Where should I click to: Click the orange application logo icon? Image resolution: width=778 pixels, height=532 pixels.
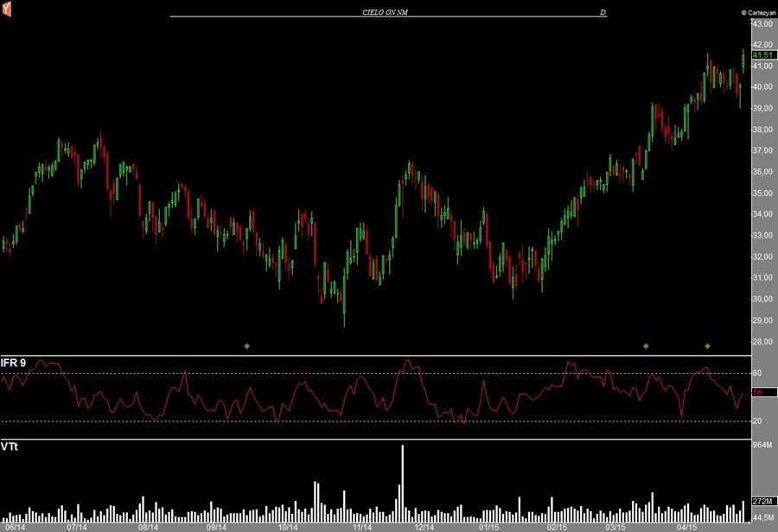(x=8, y=9)
